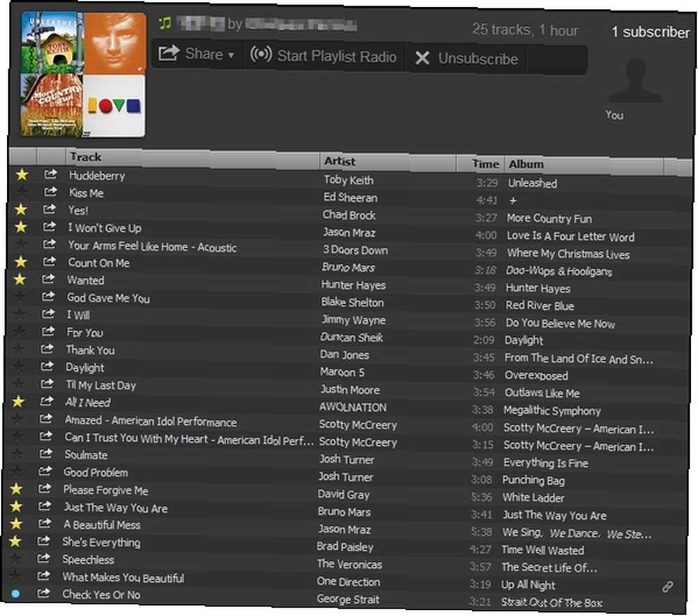Screen dimensions: 698x616
Task: Open the album Time Well Wasted
Action: 542,550
